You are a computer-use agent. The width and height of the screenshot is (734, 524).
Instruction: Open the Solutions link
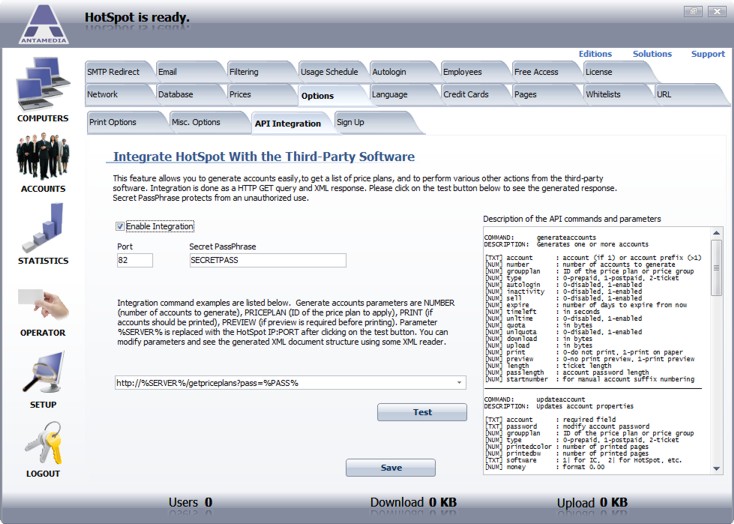coord(652,54)
